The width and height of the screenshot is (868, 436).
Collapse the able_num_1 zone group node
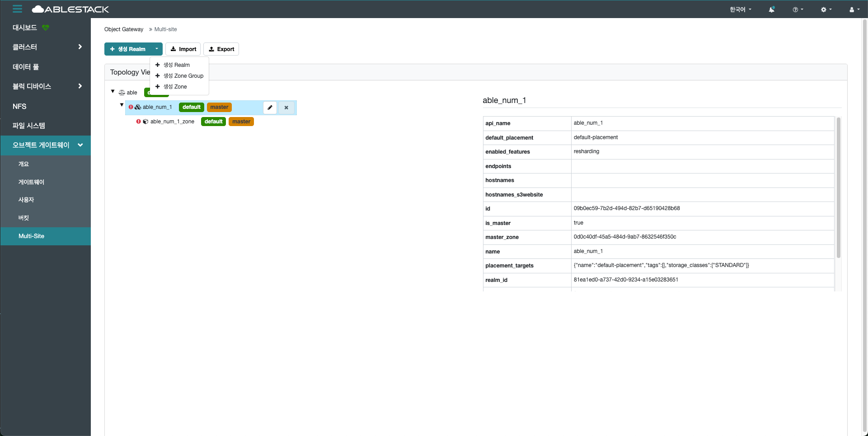pos(122,105)
